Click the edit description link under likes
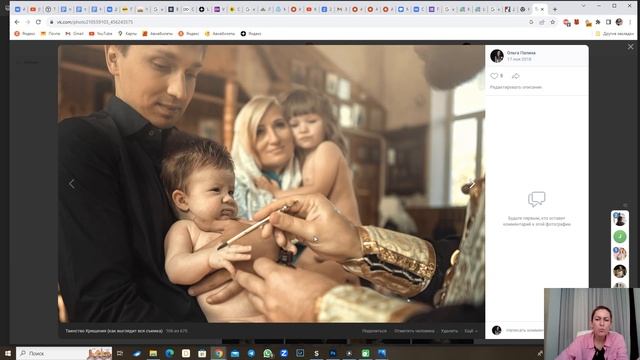This screenshot has height=360, width=640. [x=516, y=87]
